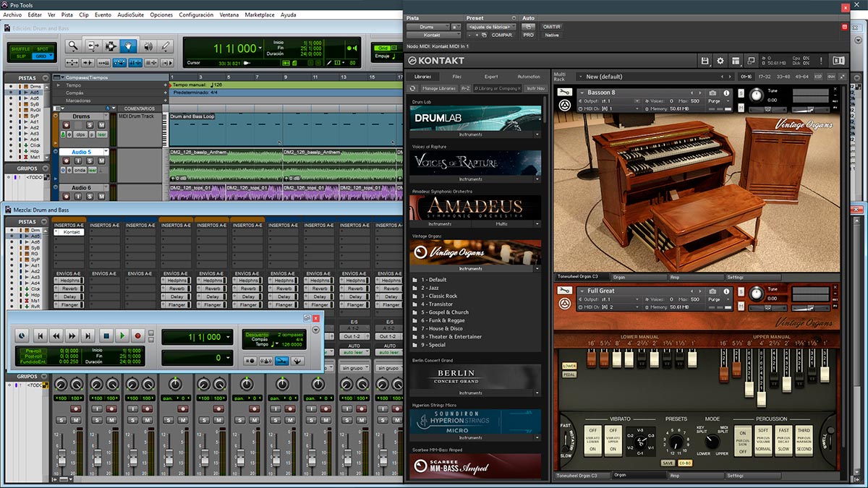
Task: Click the SAVE preset button on organ
Action: click(x=668, y=463)
